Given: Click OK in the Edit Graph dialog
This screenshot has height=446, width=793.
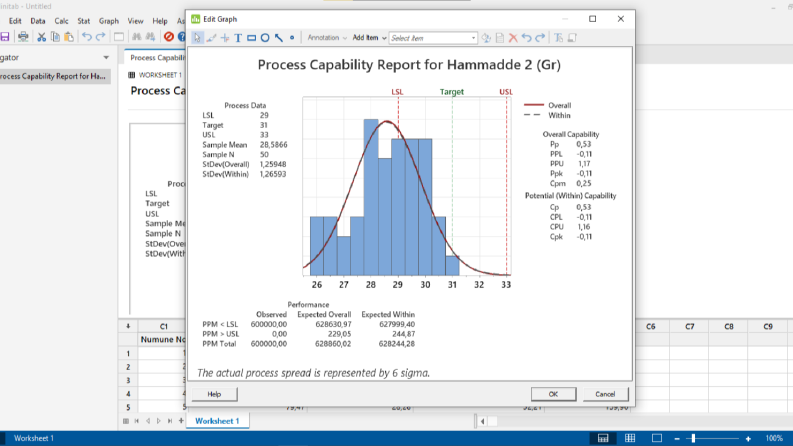Looking at the screenshot, I should point(553,394).
